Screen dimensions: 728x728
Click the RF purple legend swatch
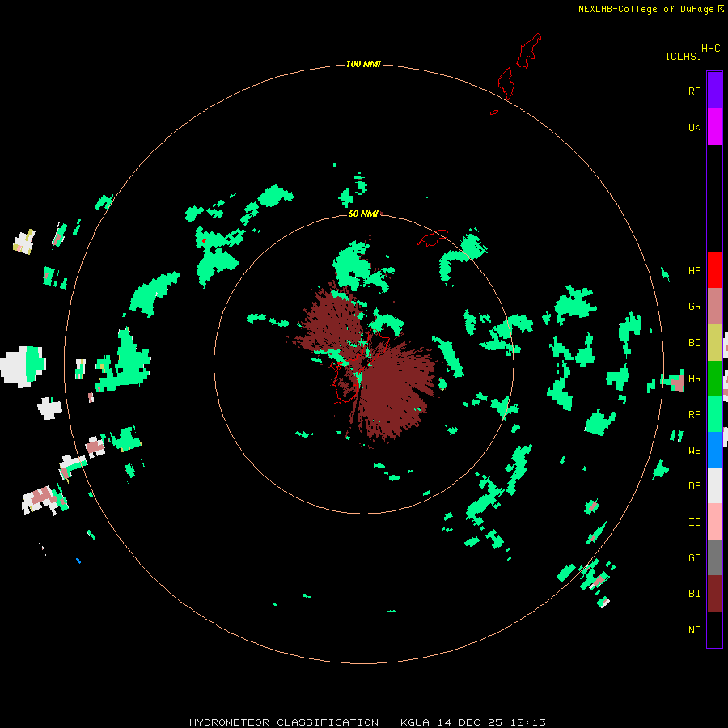(714, 91)
